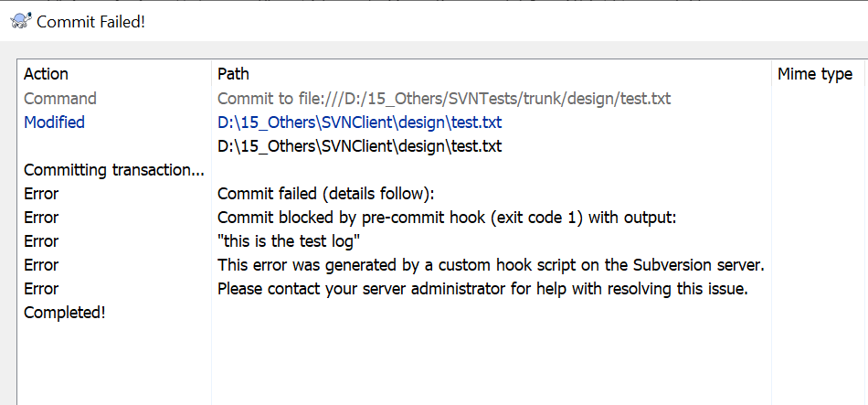Select the black test.txt path row
Screen dimensions: 868x405
[359, 145]
